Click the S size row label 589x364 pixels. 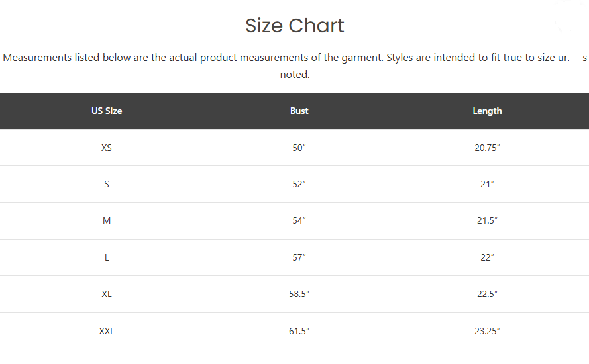107,184
